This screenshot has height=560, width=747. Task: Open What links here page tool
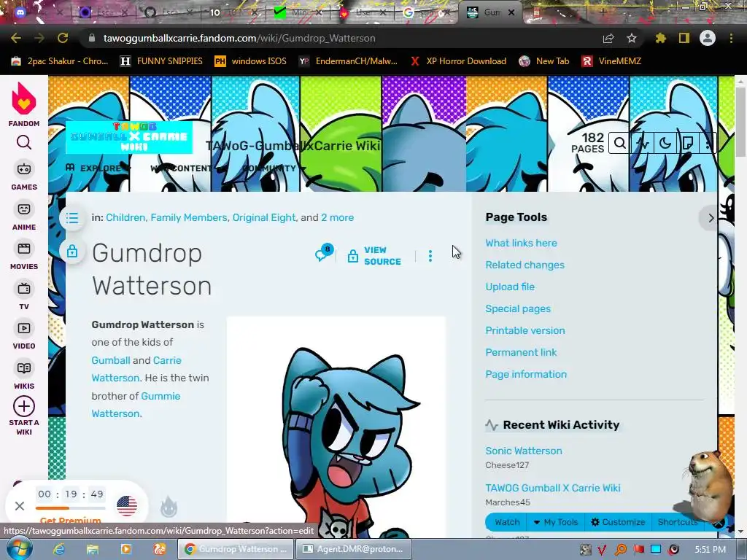521,243
